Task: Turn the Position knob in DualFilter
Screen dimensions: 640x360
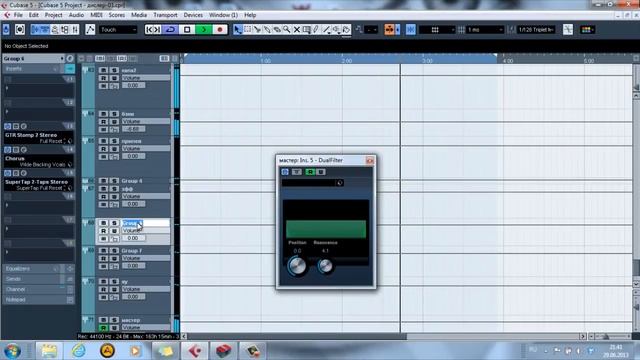Action: point(297,266)
